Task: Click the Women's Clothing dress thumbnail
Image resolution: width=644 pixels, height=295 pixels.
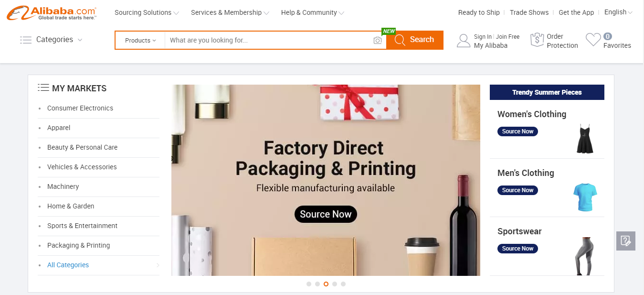Action: tap(585, 139)
